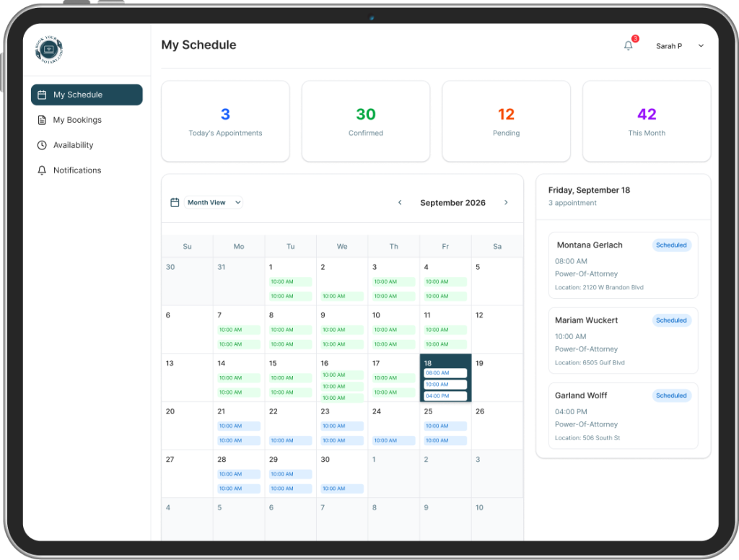This screenshot has width=739, height=560.
Task: Expand the Month View dropdown
Action: coord(214,203)
